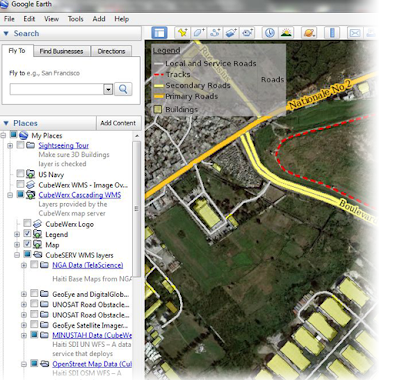Click the My Places globe icon
The height and width of the screenshot is (380, 400).
point(23,135)
